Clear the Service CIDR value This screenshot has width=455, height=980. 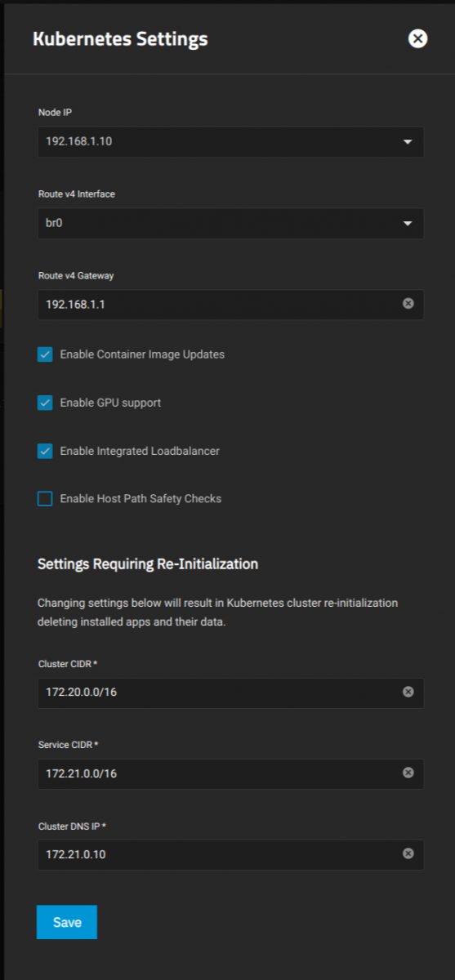(408, 773)
